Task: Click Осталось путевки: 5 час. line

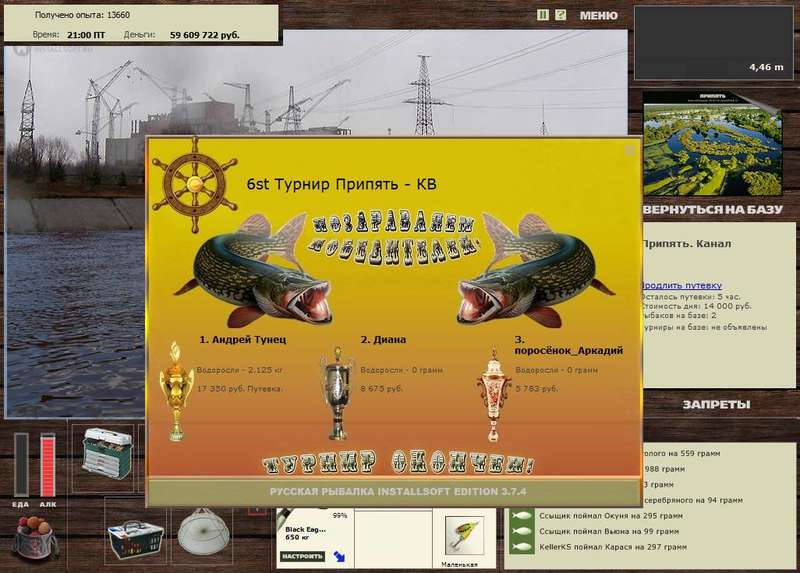Action: pos(690,296)
